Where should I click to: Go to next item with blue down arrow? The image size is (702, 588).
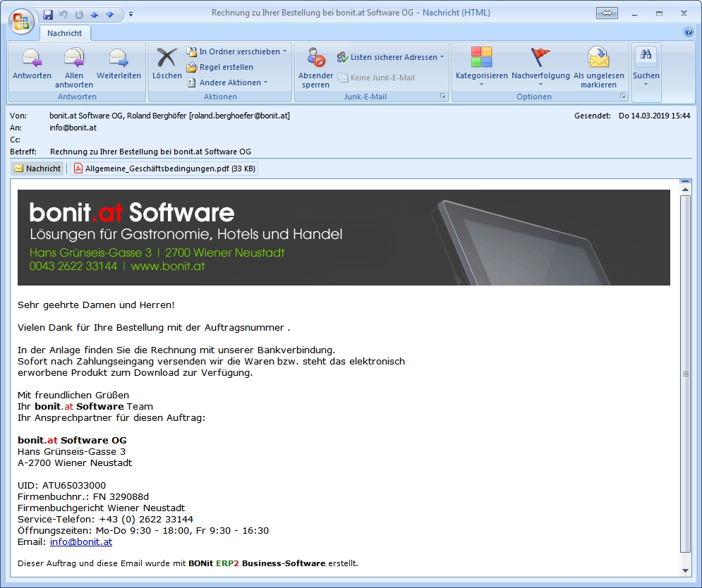point(110,15)
